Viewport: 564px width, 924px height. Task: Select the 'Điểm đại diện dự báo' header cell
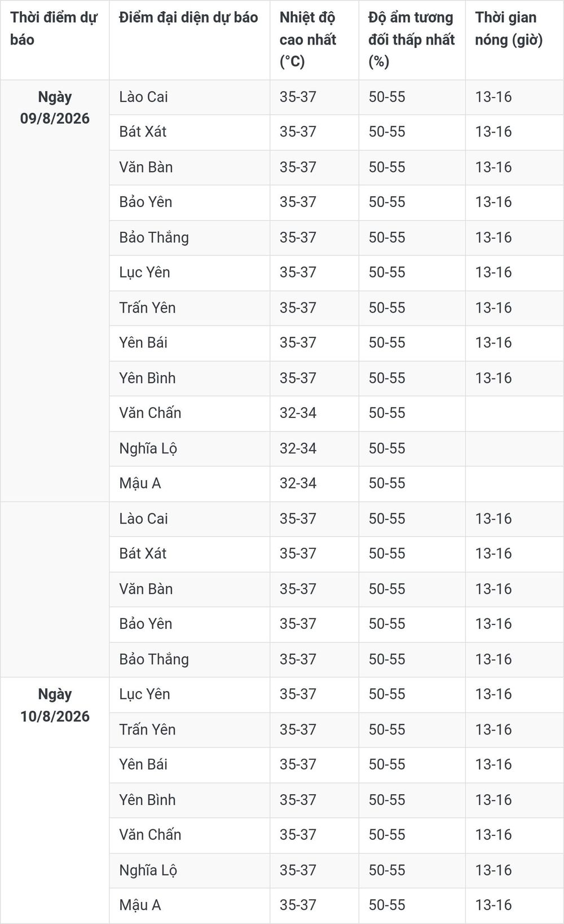190,40
